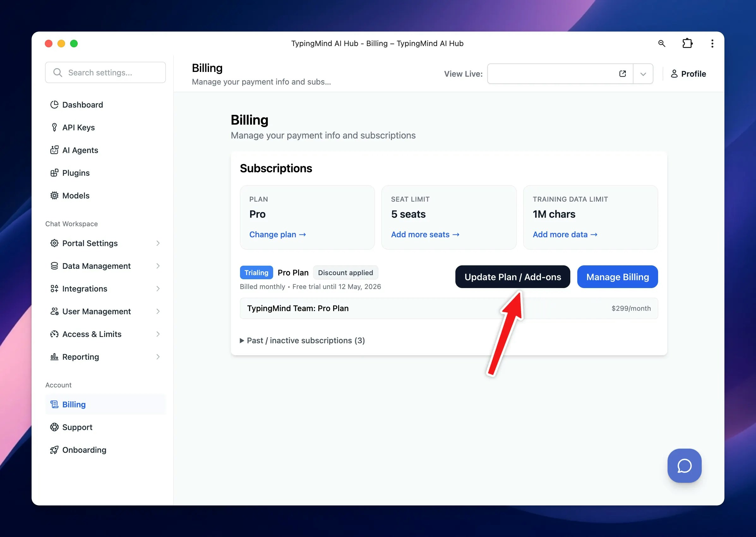Click the 5 seats value
The height and width of the screenshot is (537, 756).
pos(408,214)
